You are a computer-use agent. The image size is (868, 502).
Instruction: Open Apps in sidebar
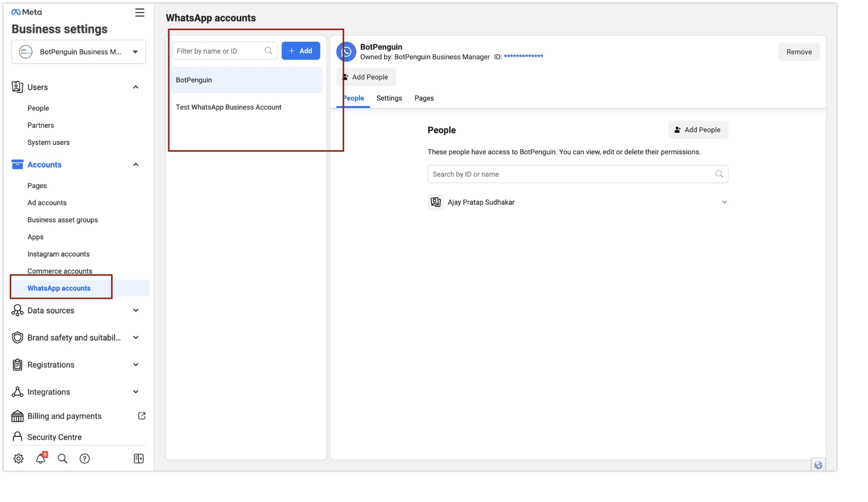point(35,237)
